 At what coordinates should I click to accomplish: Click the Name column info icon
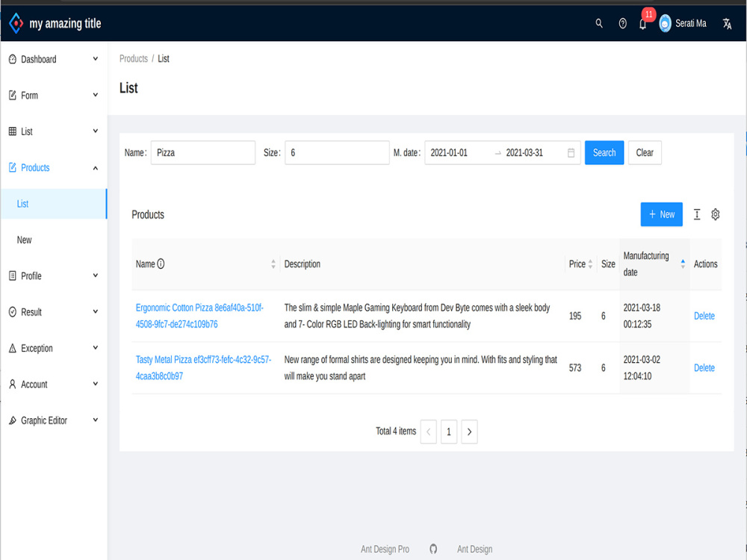(161, 264)
